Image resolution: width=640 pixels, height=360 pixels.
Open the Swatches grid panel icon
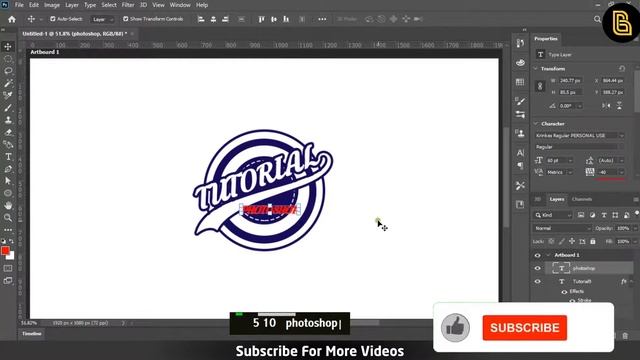coord(520,82)
